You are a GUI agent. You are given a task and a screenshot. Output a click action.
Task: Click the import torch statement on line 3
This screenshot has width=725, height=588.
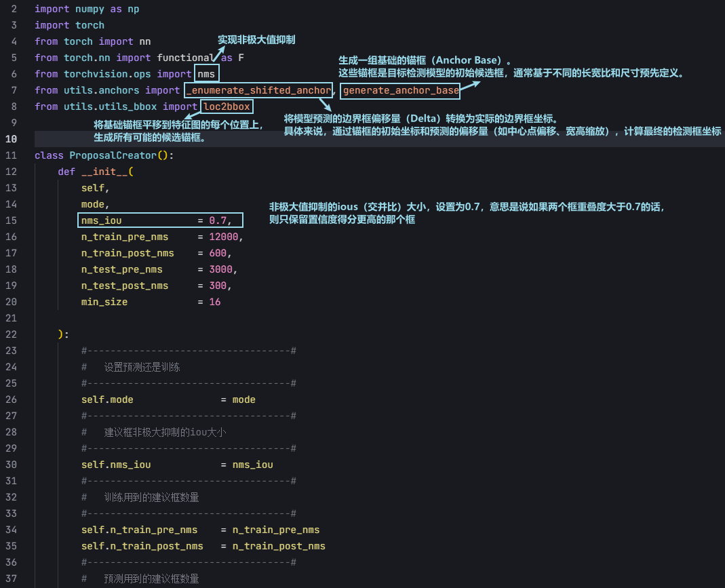[x=69, y=24]
